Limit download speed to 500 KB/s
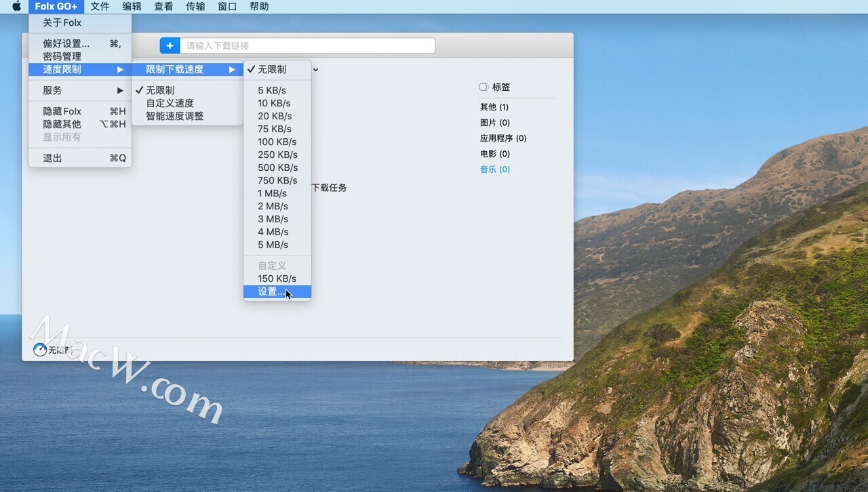868x492 pixels. (x=277, y=167)
